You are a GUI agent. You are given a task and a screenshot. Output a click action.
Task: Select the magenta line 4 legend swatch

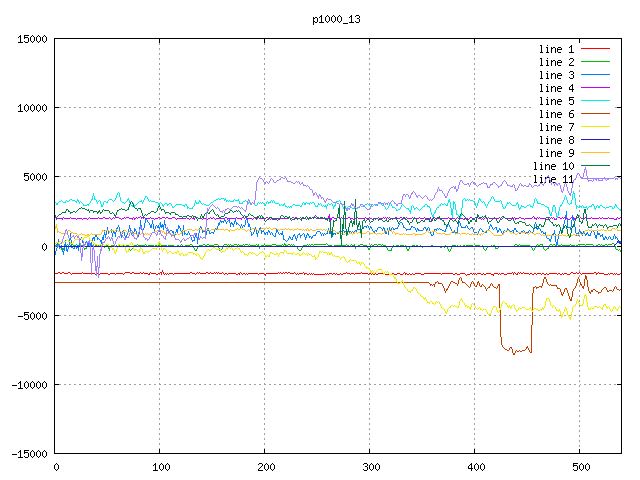pyautogui.click(x=595, y=88)
